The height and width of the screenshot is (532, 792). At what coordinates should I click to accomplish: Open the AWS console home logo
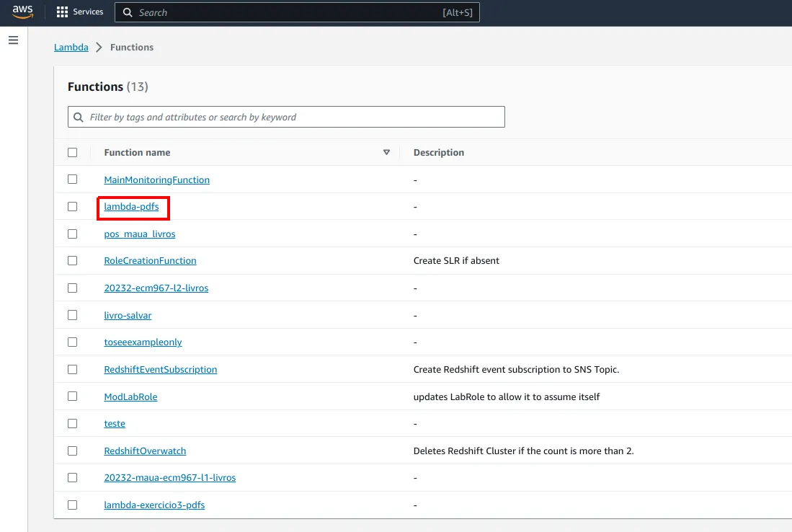pyautogui.click(x=23, y=12)
